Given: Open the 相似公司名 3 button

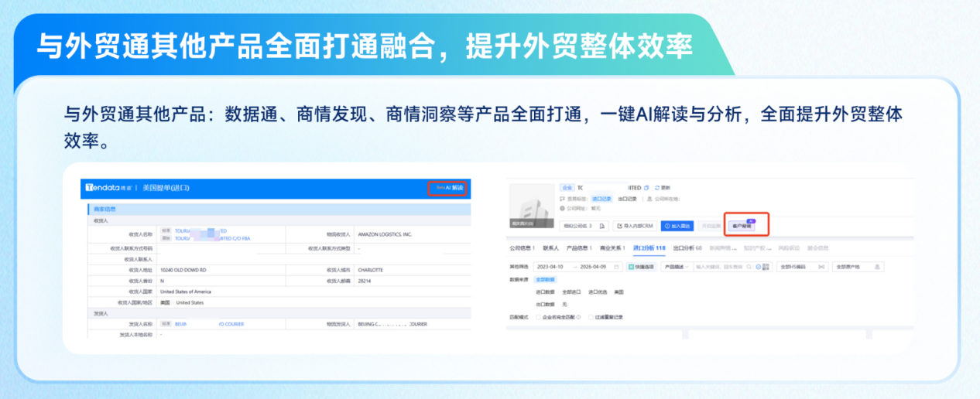Looking at the screenshot, I should point(584,226).
